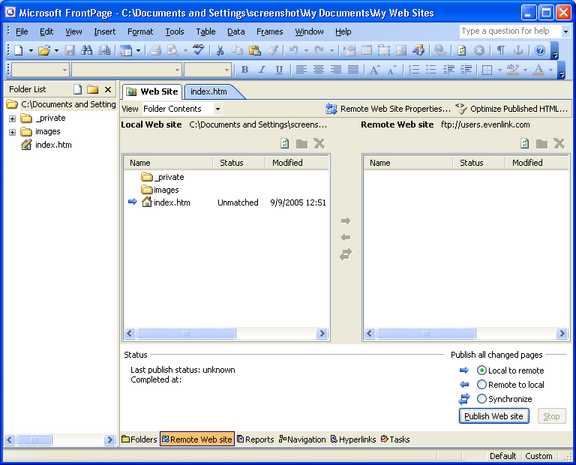This screenshot has height=465, width=576.
Task: Click the Status column header in Local list
Action: click(238, 163)
